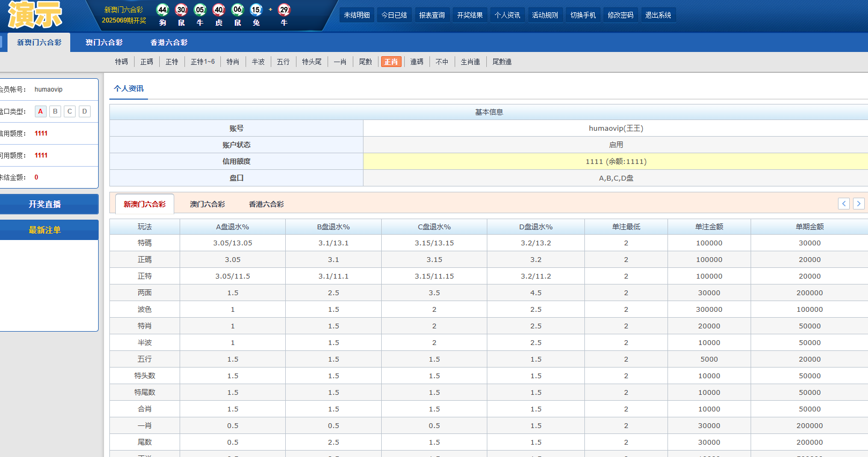Image resolution: width=868 pixels, height=457 pixels.
Task: Select handicap type A
Action: (41, 111)
